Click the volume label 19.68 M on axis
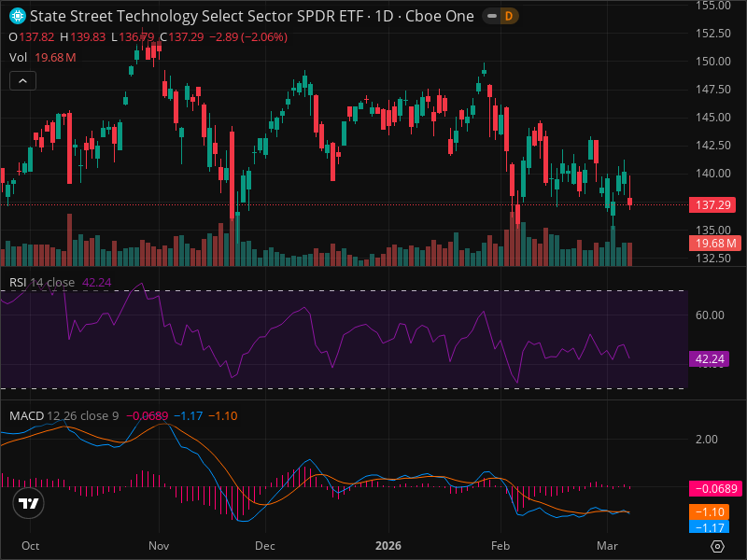747x560 pixels. [x=715, y=244]
